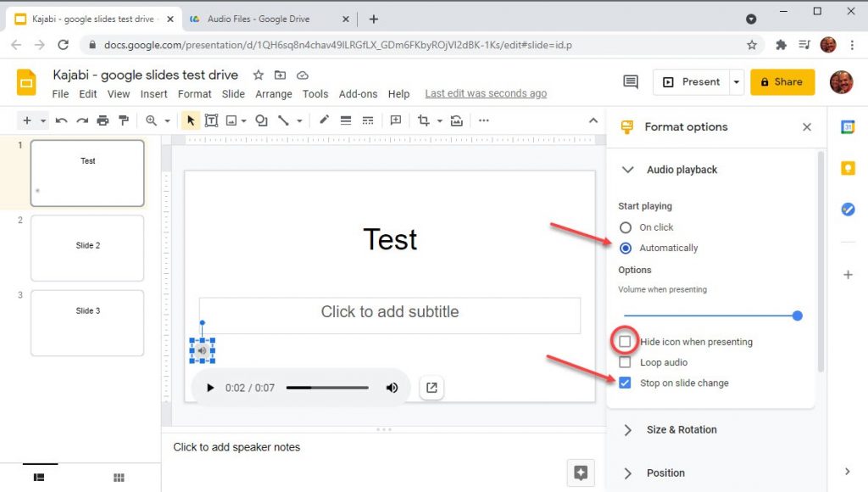
Task: Click the Print icon
Action: coord(103,120)
